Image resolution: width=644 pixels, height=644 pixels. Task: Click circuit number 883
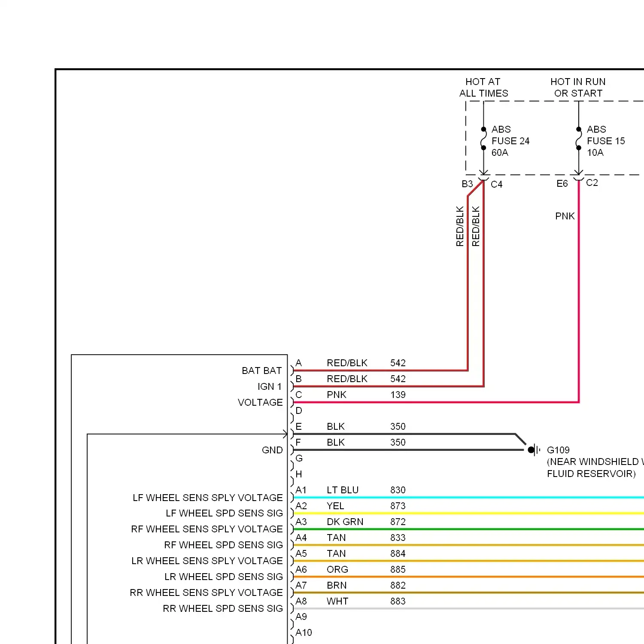click(x=398, y=601)
